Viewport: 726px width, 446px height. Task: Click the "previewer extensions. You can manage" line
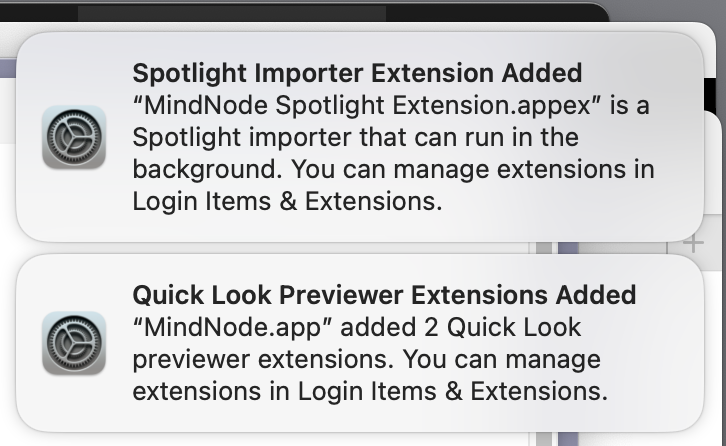pos(367,359)
